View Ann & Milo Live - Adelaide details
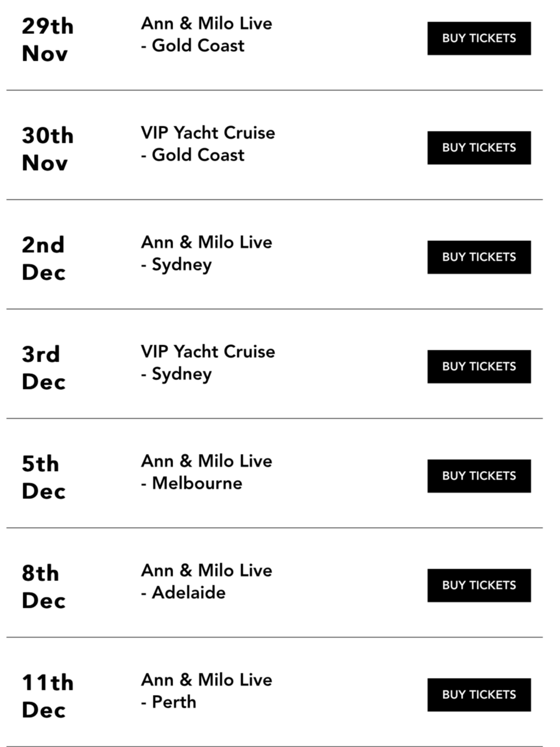 coord(206,581)
